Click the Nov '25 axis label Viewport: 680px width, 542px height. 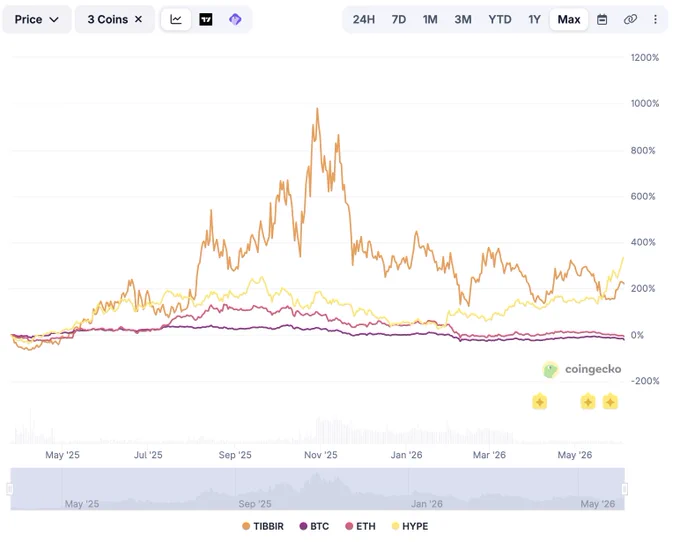tap(320, 455)
